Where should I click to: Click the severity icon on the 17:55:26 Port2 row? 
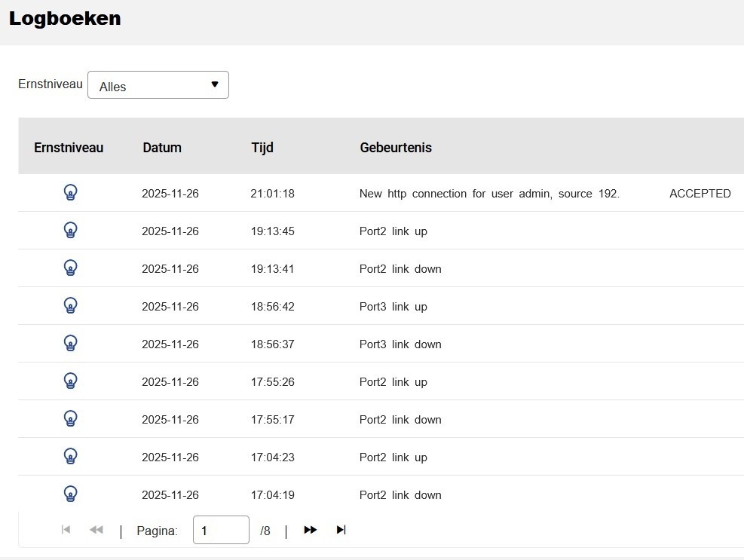70,381
